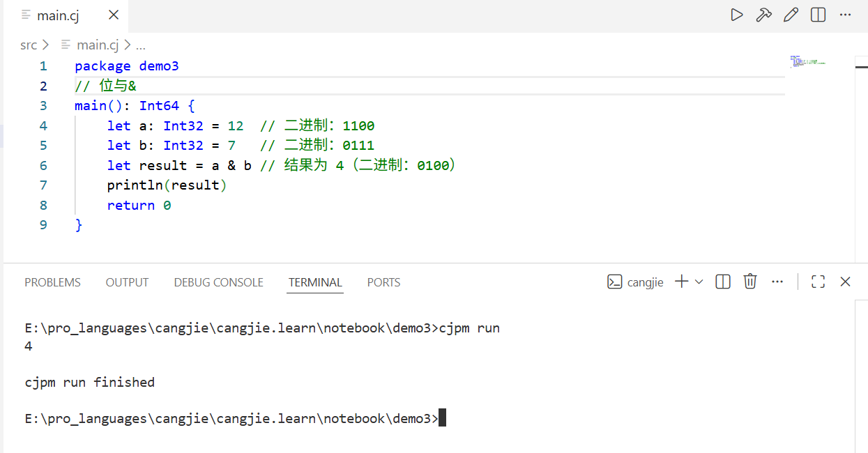Image resolution: width=868 pixels, height=453 pixels.
Task: Click comment '结果为 4 (二进制: 0100)'
Action: click(x=370, y=165)
